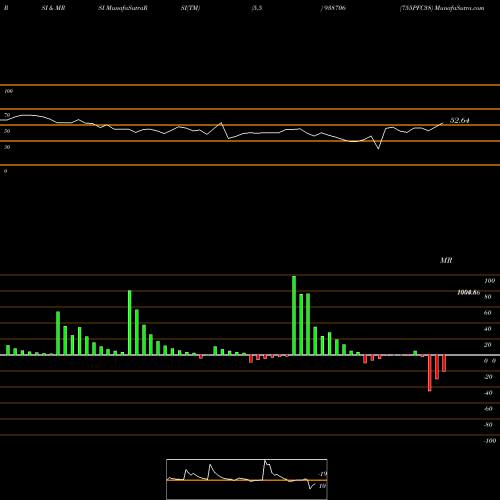Click the MR axis label 20
The image size is (500, 500).
[488, 345]
